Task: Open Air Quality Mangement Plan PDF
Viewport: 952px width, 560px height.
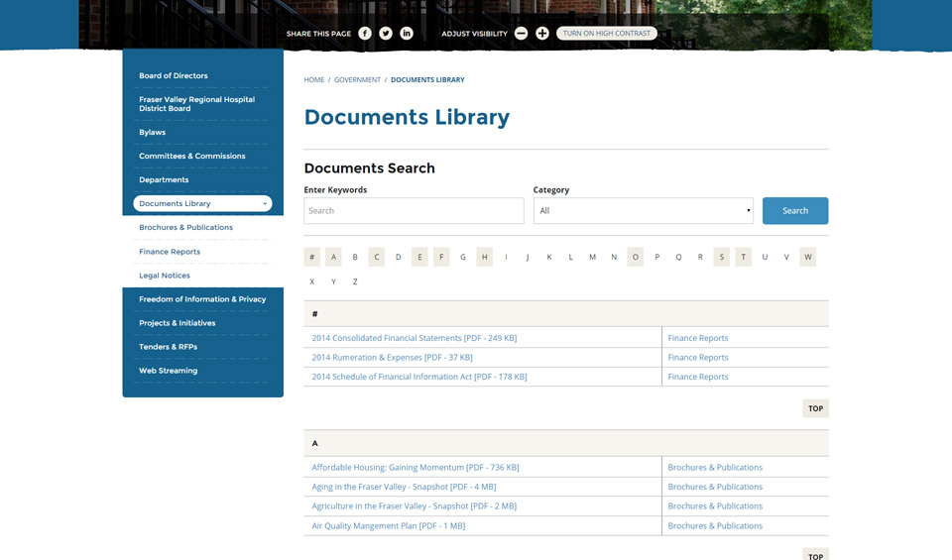Action: click(388, 526)
